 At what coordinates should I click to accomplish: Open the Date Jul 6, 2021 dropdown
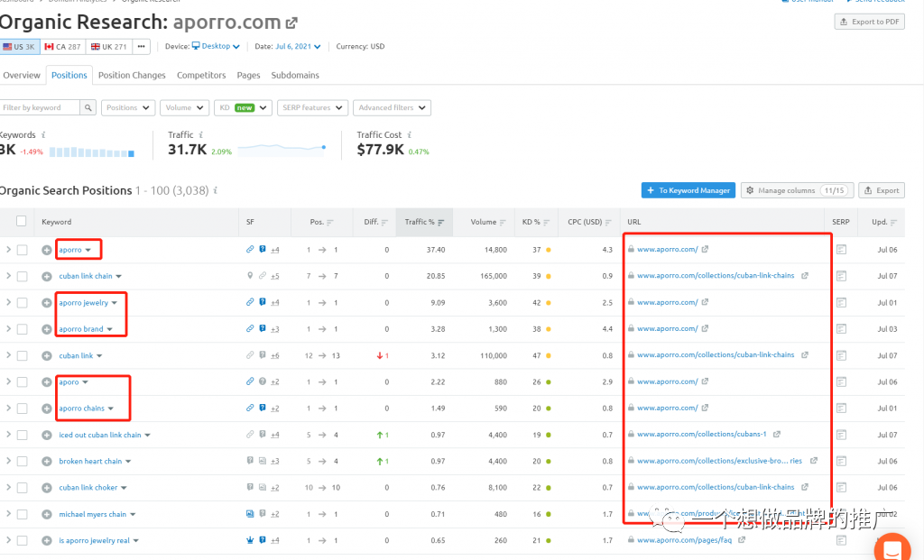click(298, 46)
